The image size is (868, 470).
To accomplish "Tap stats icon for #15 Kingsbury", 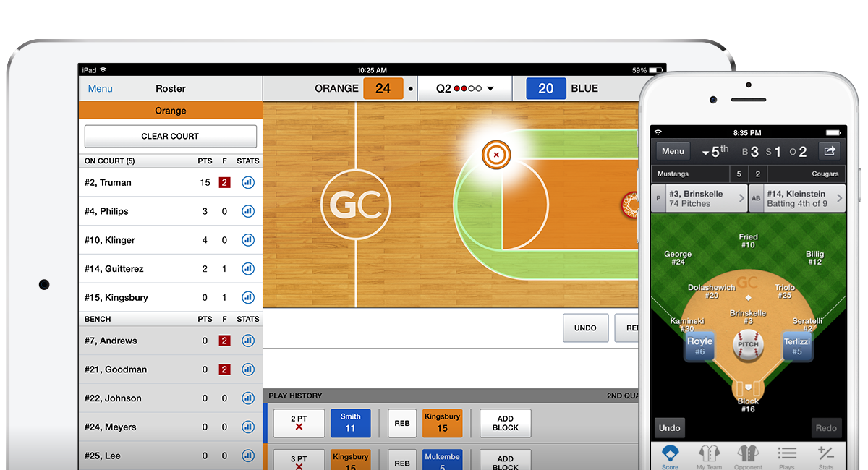I will 247,297.
